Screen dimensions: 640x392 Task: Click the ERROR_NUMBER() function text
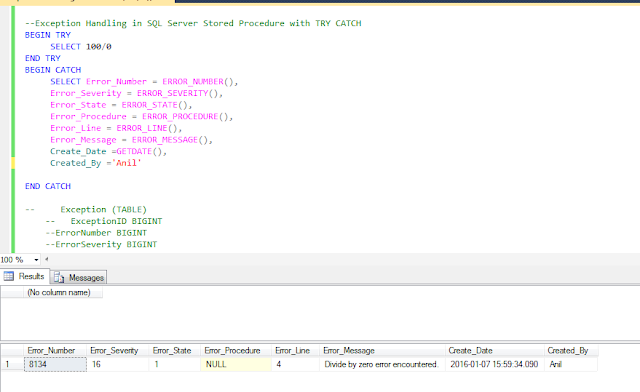point(198,82)
